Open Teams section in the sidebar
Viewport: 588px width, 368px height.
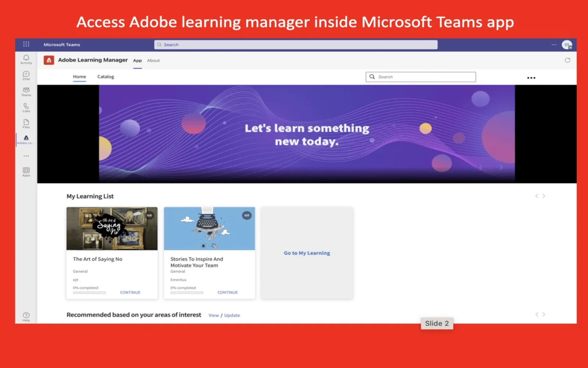pos(26,92)
